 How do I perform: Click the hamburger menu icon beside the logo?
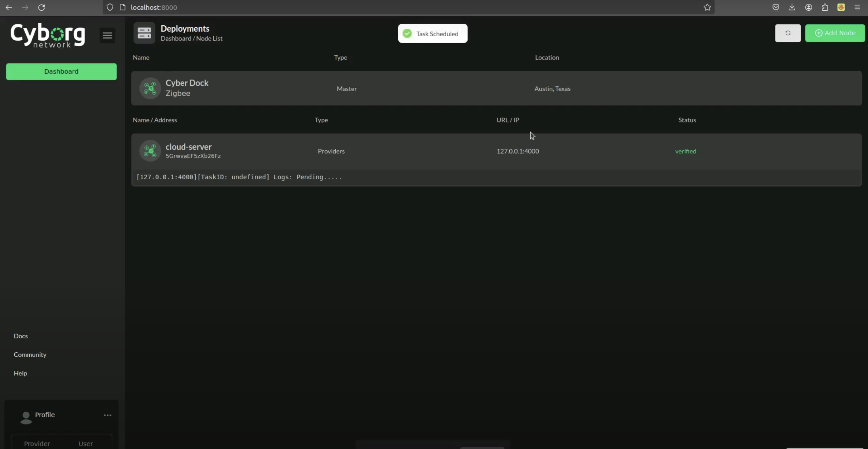pyautogui.click(x=107, y=35)
